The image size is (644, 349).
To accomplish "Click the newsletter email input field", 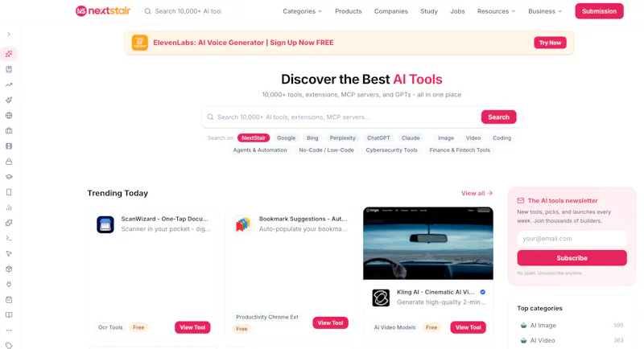I will [x=572, y=238].
